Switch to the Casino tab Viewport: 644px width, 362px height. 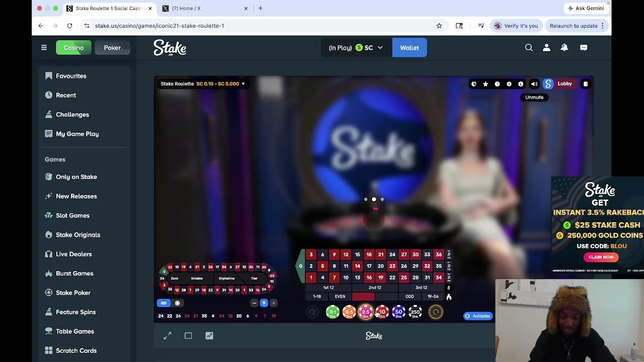[x=73, y=48]
